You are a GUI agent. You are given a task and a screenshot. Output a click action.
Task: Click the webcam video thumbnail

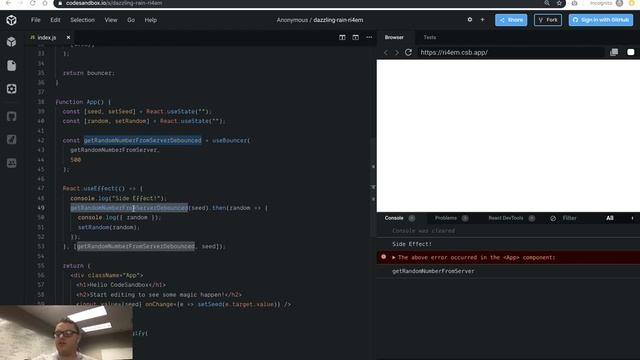point(66,332)
